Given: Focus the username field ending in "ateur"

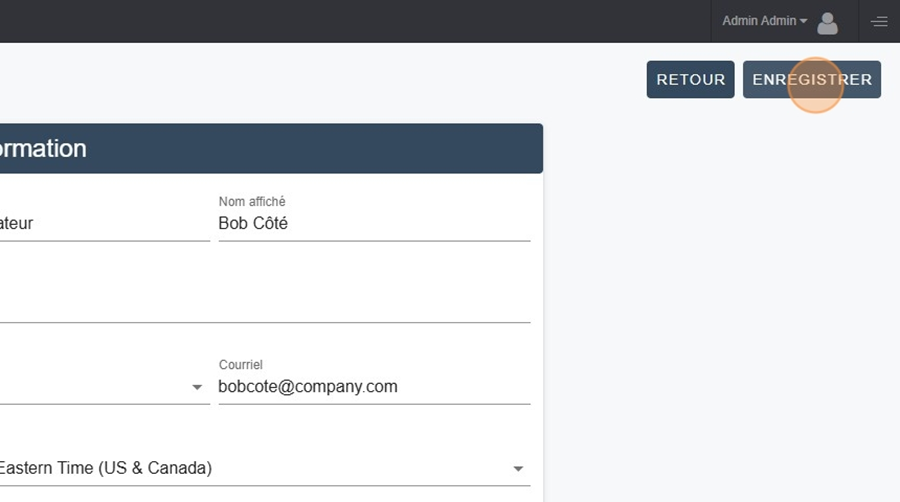Looking at the screenshot, I should tap(104, 223).
